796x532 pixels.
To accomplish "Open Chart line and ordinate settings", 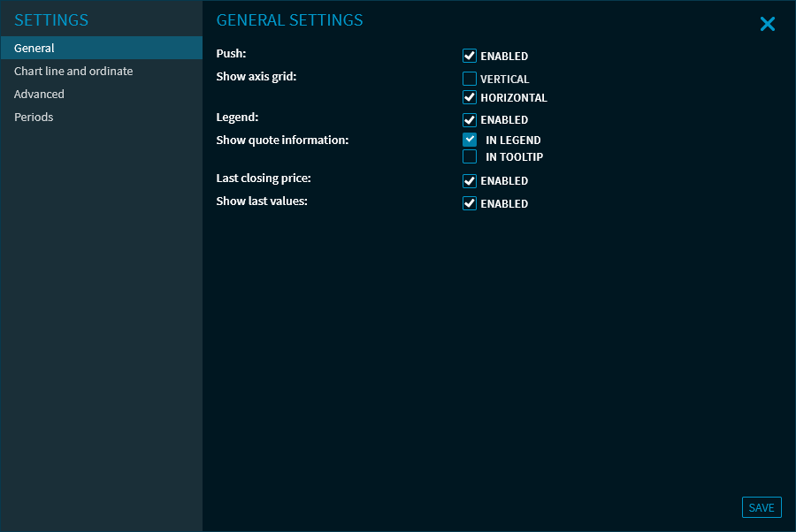I will point(73,72).
